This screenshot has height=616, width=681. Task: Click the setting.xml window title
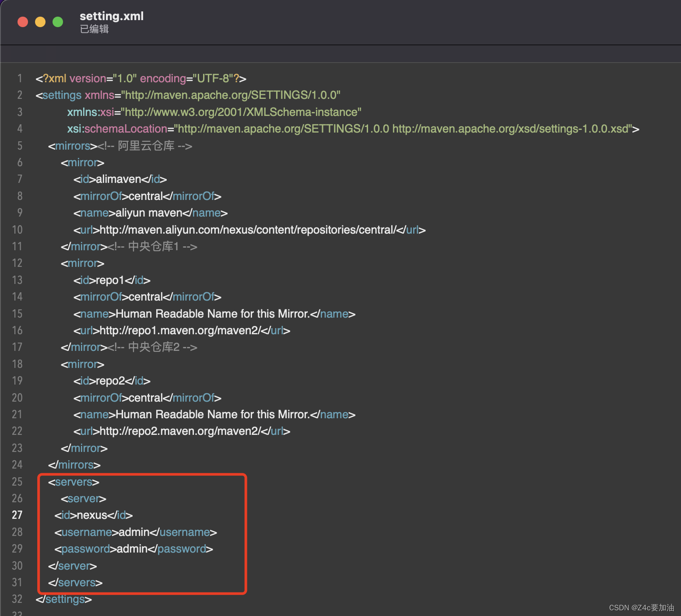click(112, 16)
